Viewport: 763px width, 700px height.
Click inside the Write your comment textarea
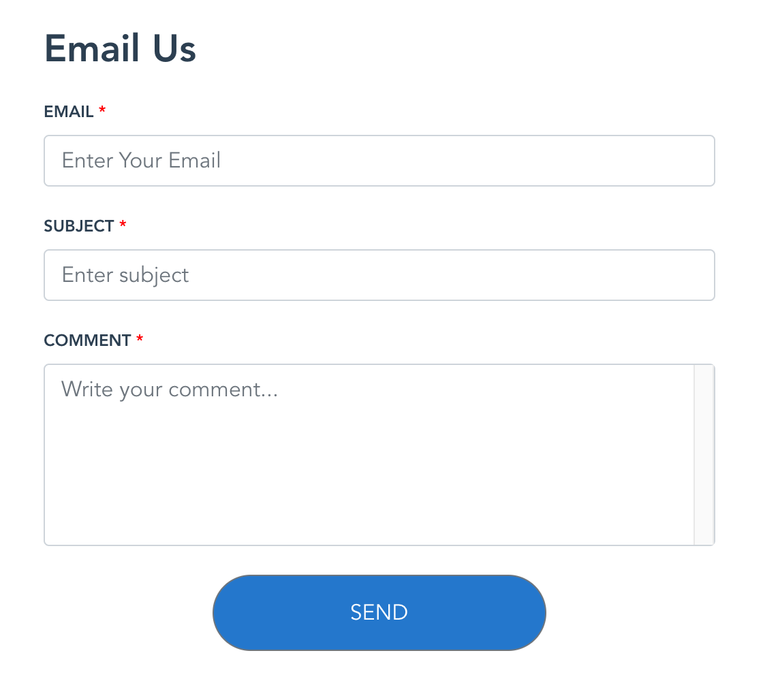369,454
